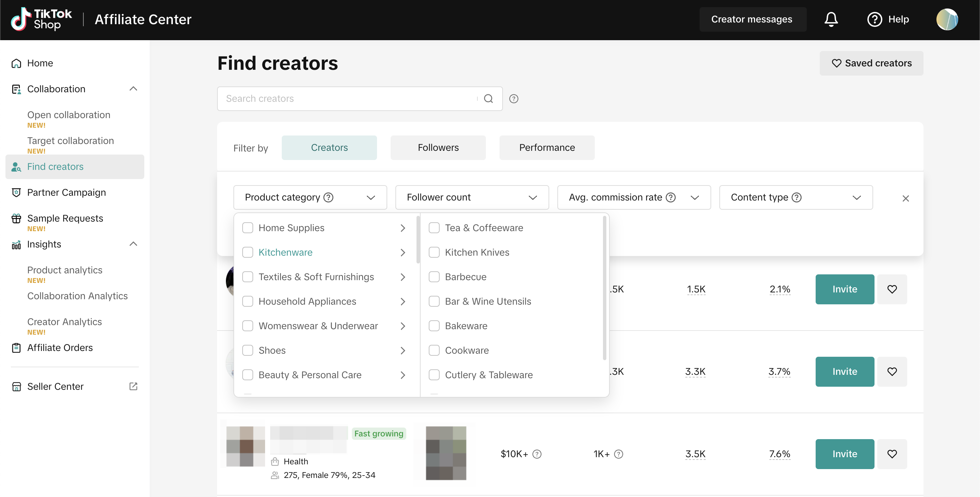The image size is (980, 497).
Task: Collapse the Insights sidebar section
Action: 133,244
